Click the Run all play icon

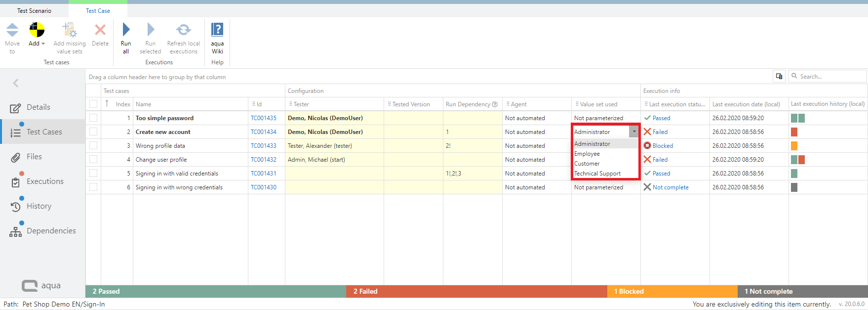coord(126,30)
